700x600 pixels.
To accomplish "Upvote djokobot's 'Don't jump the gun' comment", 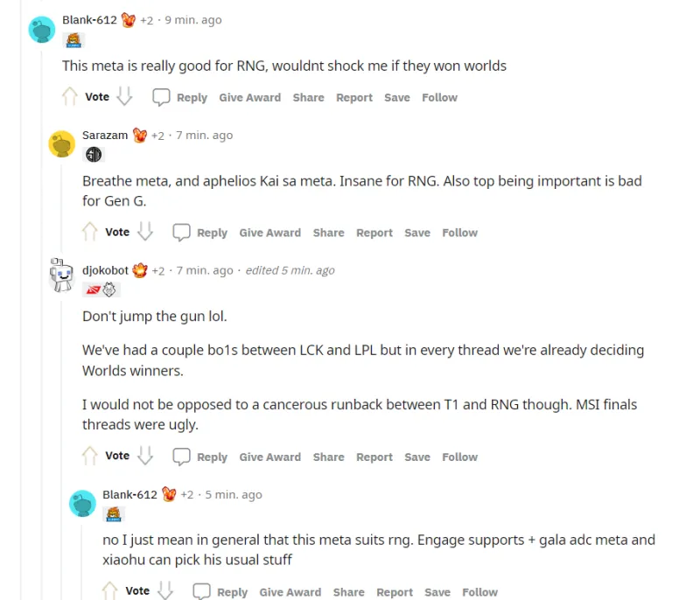I will [x=90, y=456].
